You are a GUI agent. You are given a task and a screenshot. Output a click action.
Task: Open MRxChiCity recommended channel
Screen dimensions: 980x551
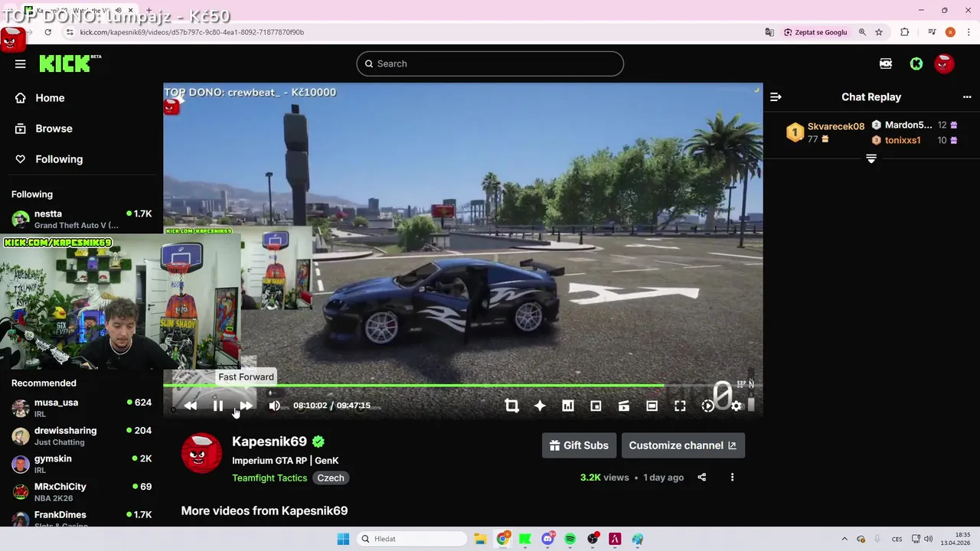click(81, 492)
